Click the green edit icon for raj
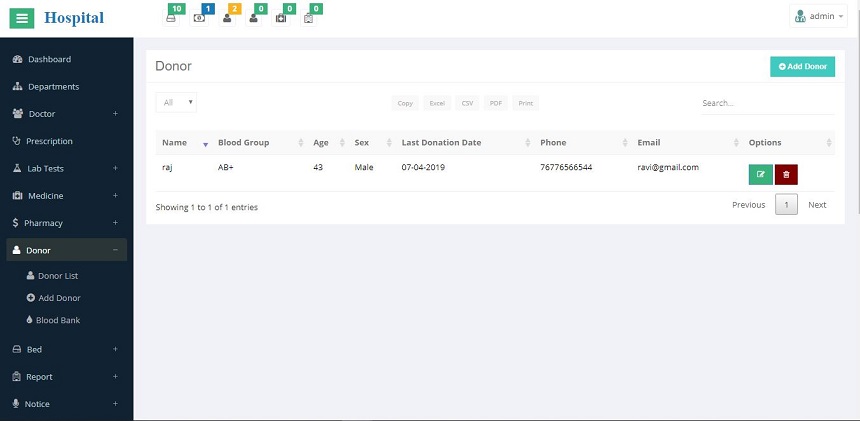 coord(761,174)
